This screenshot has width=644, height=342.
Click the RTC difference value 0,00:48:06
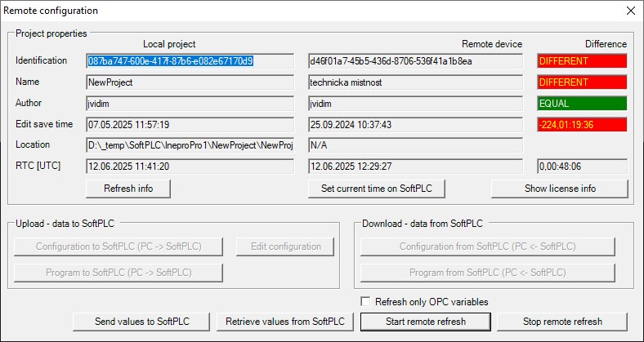581,167
